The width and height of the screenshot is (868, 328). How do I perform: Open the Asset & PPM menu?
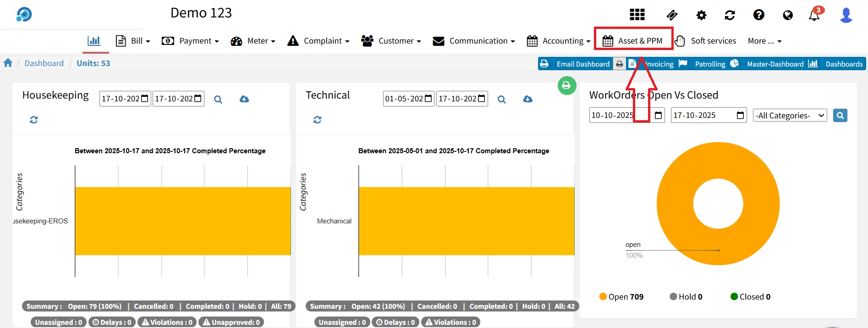[x=633, y=41]
